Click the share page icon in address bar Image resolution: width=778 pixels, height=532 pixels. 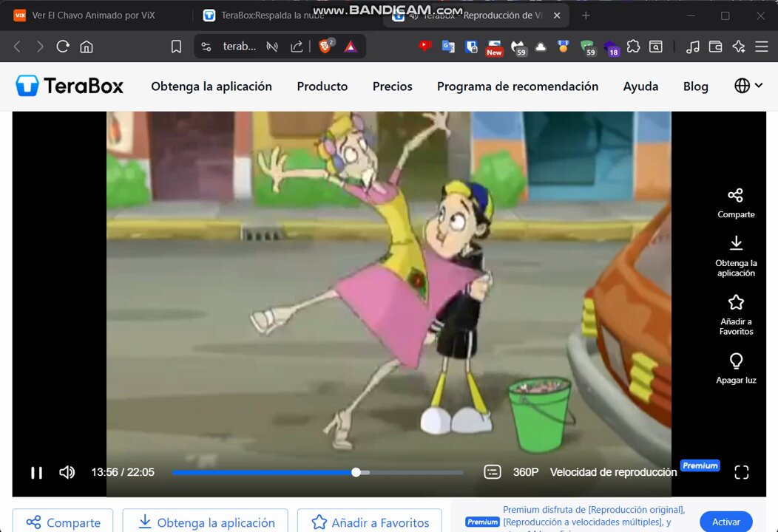pos(297,47)
